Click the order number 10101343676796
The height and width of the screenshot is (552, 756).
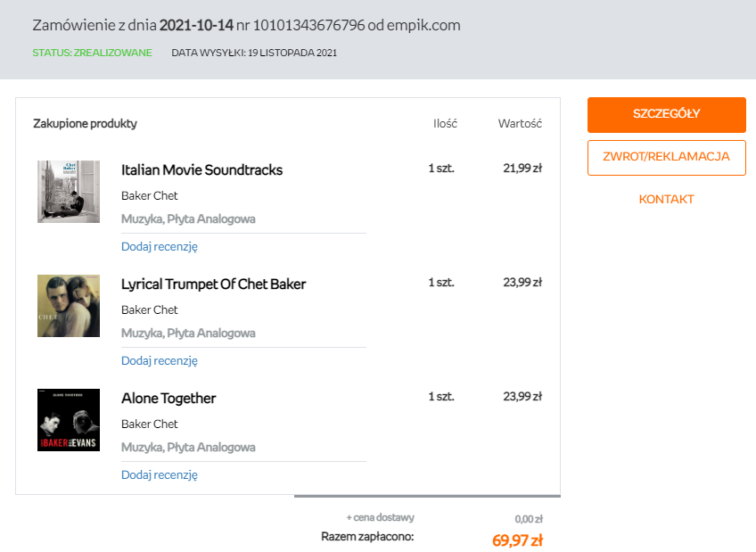(x=309, y=25)
